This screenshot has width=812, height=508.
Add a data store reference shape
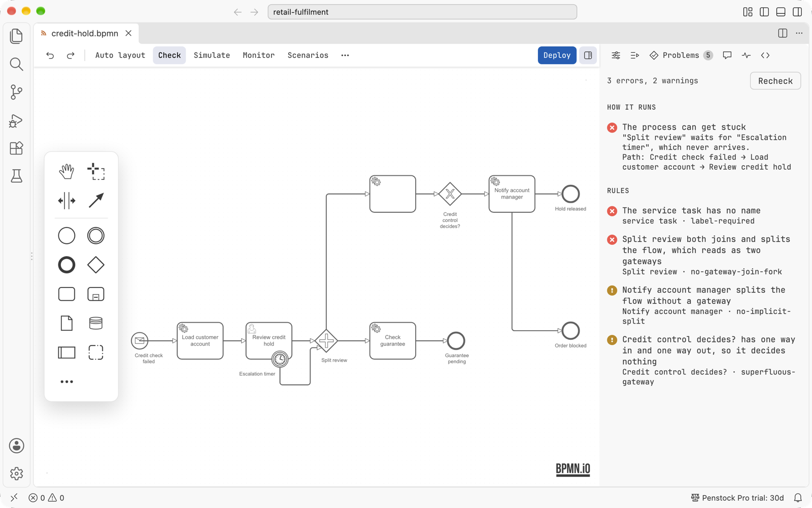point(96,323)
